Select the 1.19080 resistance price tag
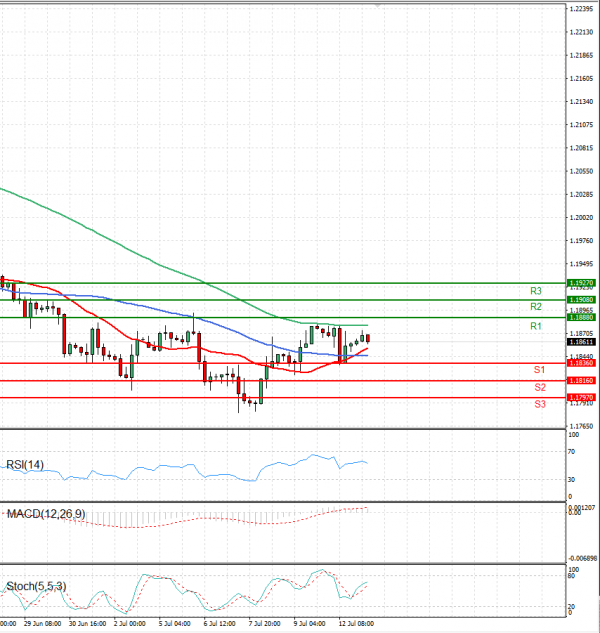 click(581, 300)
